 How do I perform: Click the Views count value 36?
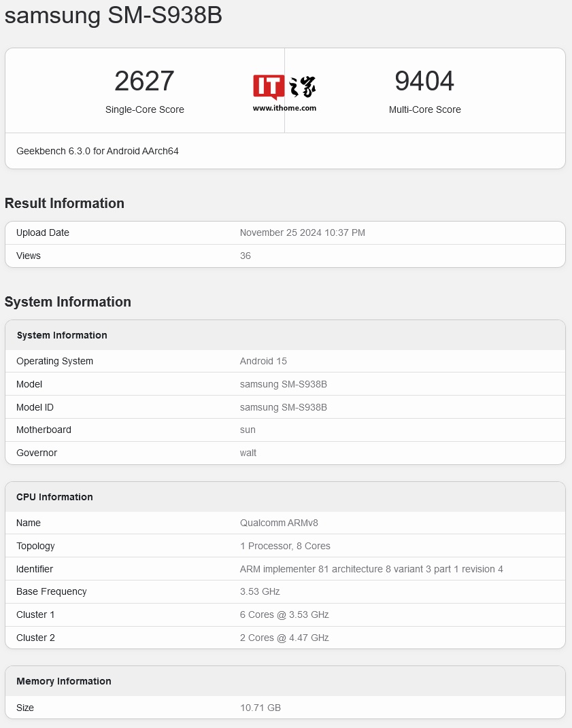pos(245,256)
